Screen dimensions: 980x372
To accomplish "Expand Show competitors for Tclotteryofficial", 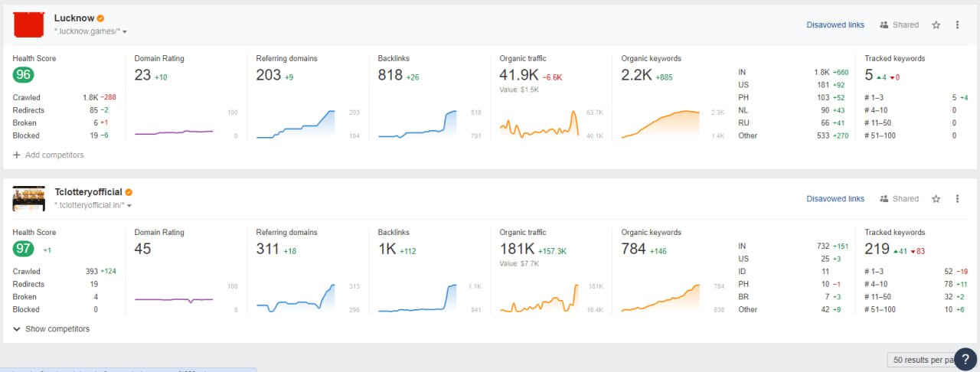I will pos(51,329).
